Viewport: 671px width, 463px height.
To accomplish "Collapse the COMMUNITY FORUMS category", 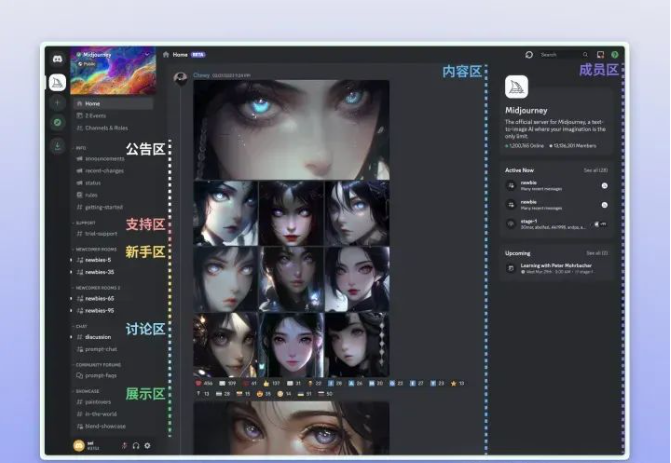I will [97, 365].
